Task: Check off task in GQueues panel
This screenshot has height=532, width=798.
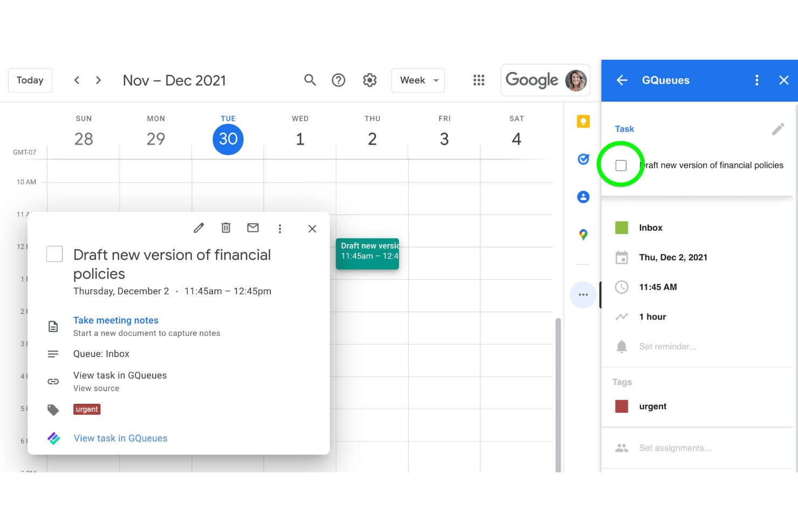Action: point(621,165)
